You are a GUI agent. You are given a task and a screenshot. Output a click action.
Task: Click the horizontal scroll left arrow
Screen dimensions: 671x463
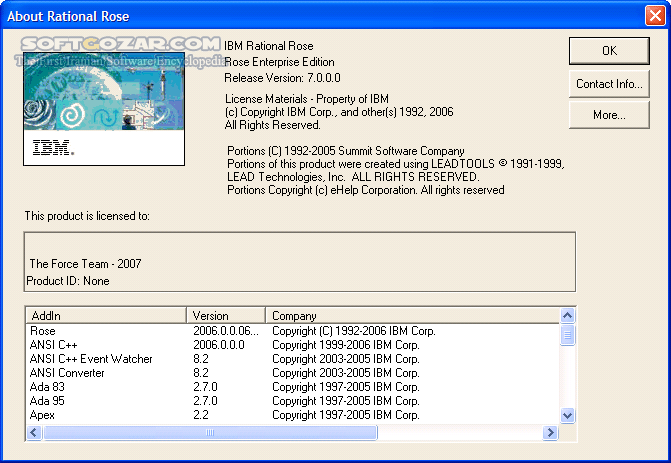[34, 433]
